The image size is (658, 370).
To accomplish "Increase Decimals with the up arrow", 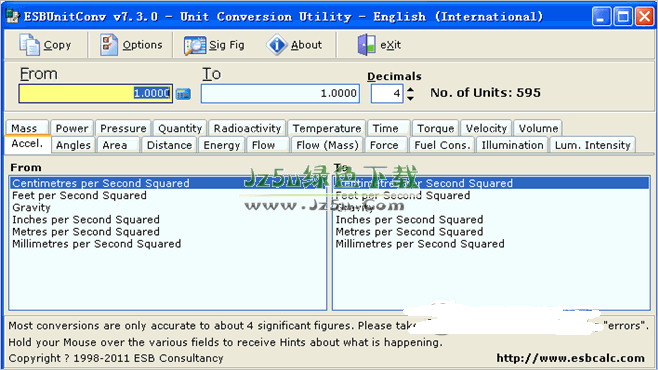I will click(x=410, y=89).
